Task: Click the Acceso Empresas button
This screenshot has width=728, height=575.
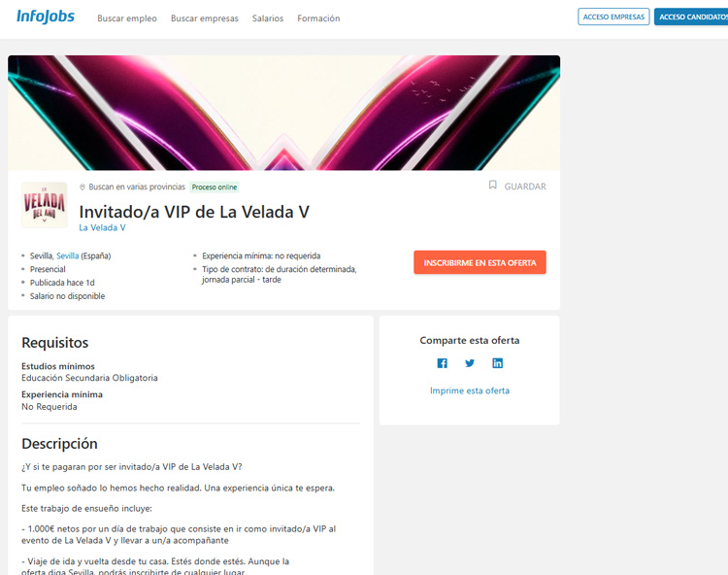Action: pos(613,17)
